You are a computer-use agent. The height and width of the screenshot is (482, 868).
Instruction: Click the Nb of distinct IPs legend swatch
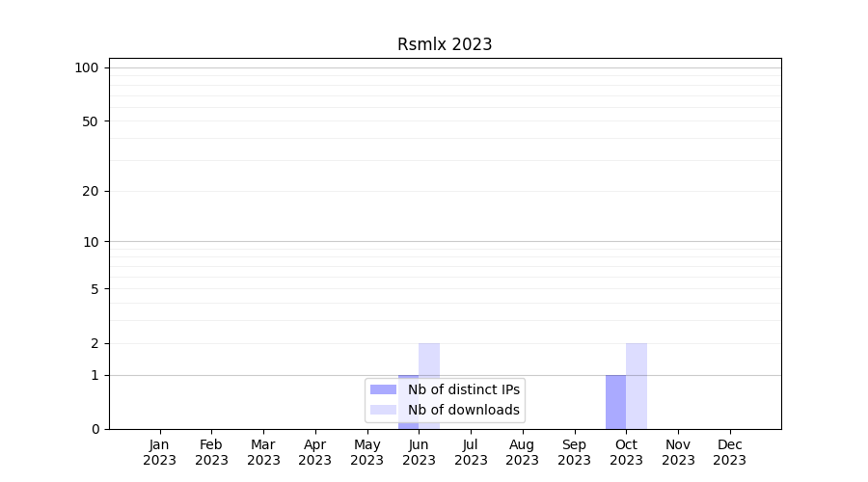click(383, 389)
